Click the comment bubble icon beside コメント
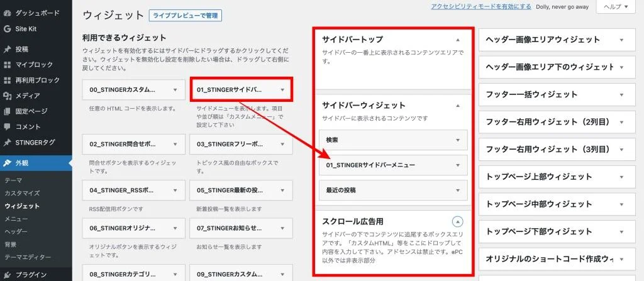Screen dimensions: 644x281 (x=7, y=126)
